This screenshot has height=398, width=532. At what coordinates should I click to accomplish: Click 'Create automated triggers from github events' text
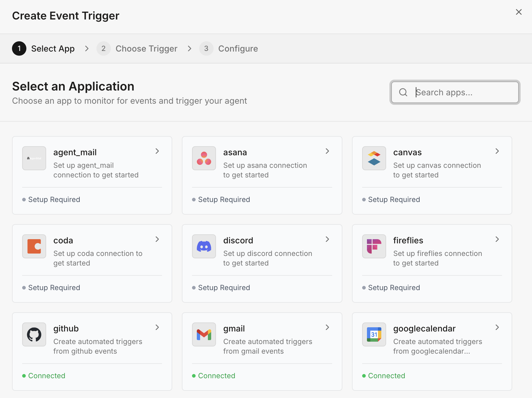(x=98, y=346)
